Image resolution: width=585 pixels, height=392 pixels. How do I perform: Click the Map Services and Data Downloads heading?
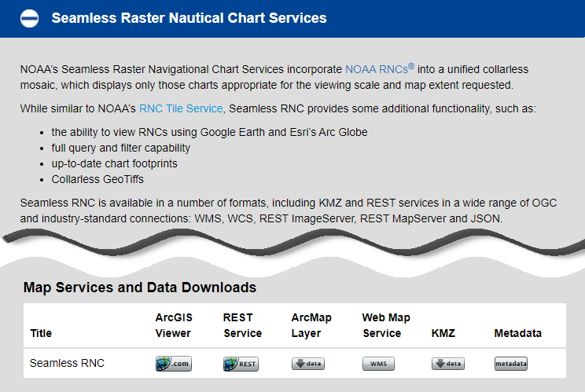click(x=140, y=288)
